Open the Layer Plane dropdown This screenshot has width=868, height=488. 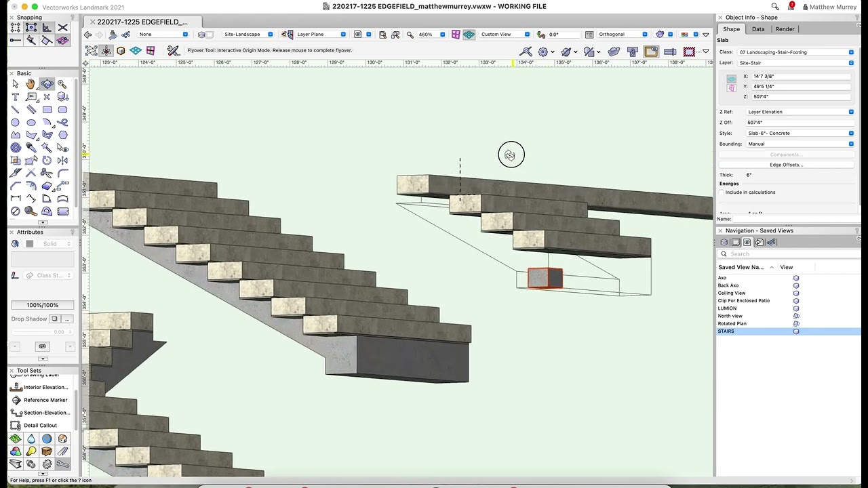click(321, 34)
